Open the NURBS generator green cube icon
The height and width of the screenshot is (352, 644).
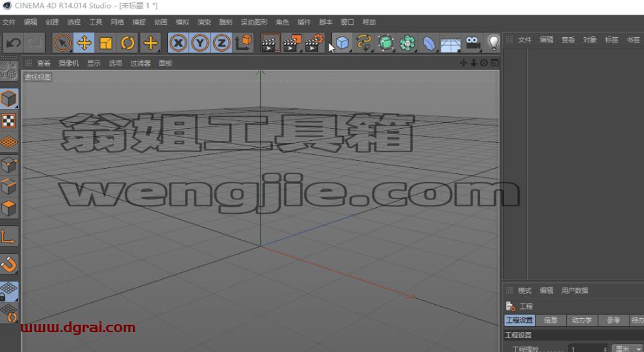pos(386,43)
